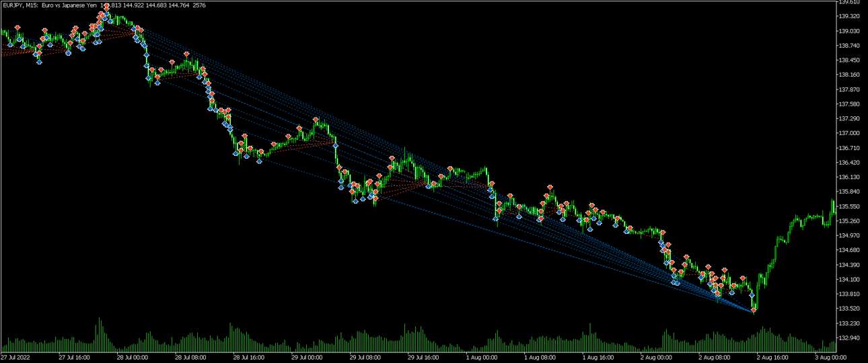Screen dimensions: 868x363
Task: Click the 137.870 price axis label
Action: (x=848, y=89)
